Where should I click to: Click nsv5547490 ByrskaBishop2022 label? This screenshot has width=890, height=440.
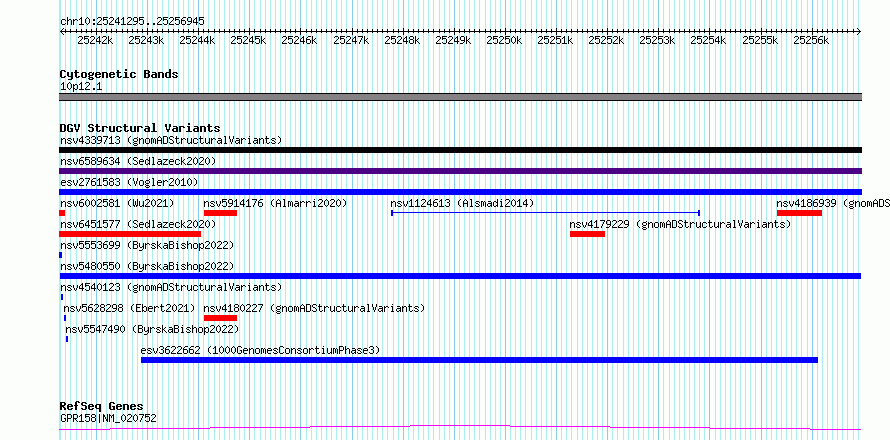click(152, 329)
